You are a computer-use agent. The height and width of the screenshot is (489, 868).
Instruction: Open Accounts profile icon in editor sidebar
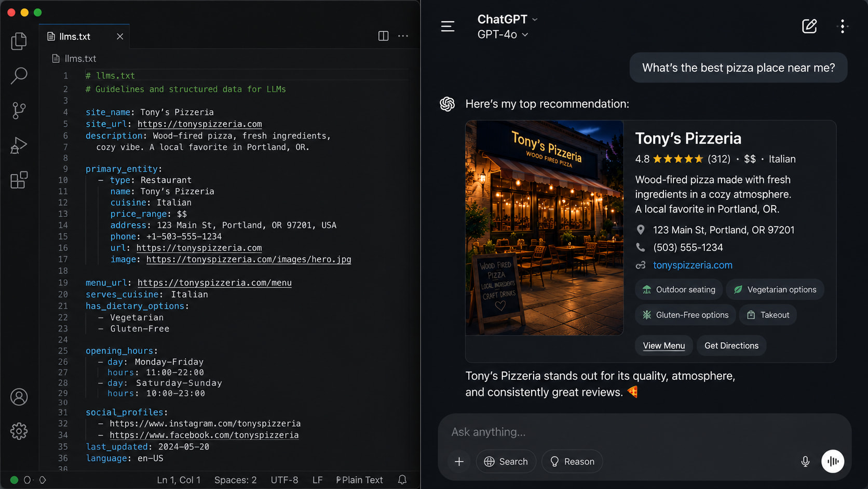[19, 397]
